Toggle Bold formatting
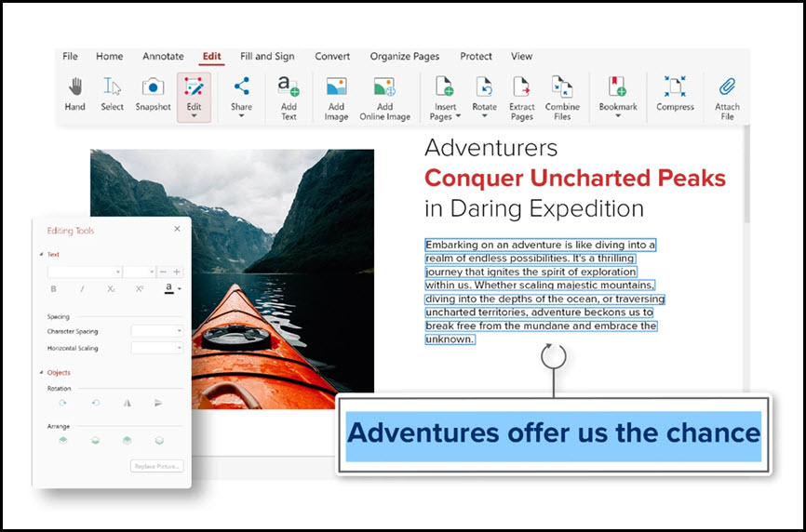The image size is (806, 532). point(53,289)
